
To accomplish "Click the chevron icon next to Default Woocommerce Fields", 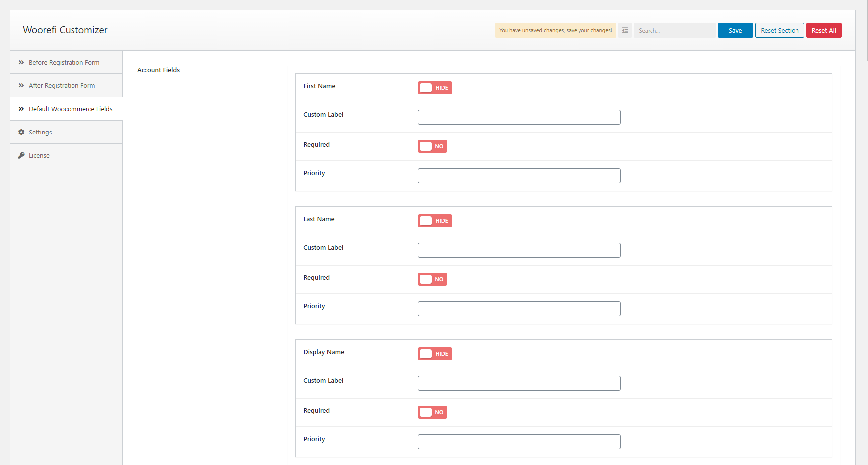I will pyautogui.click(x=21, y=109).
